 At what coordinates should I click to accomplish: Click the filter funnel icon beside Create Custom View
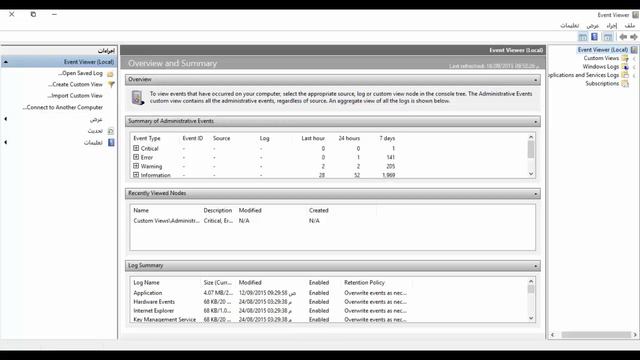tap(111, 84)
